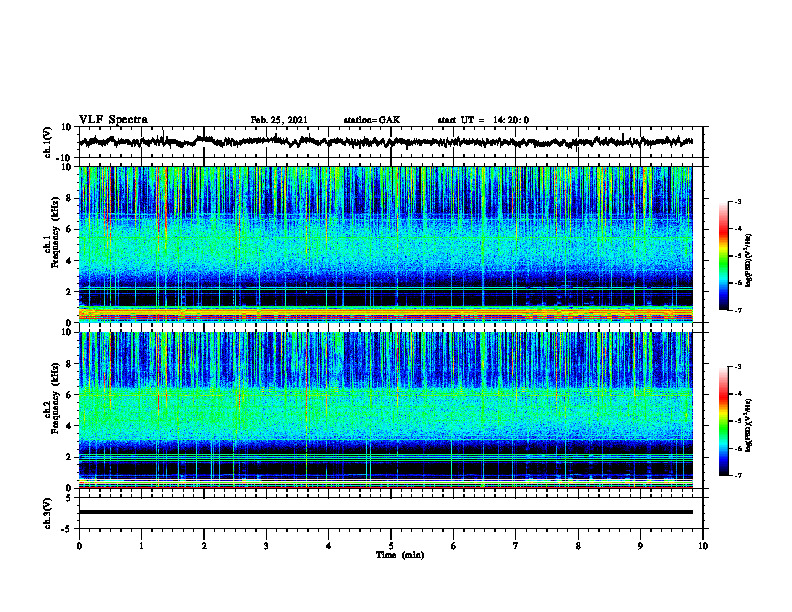This screenshot has width=792, height=612.
Task: Click the "ch.1(V)" waveform axis label
Action: [48, 142]
